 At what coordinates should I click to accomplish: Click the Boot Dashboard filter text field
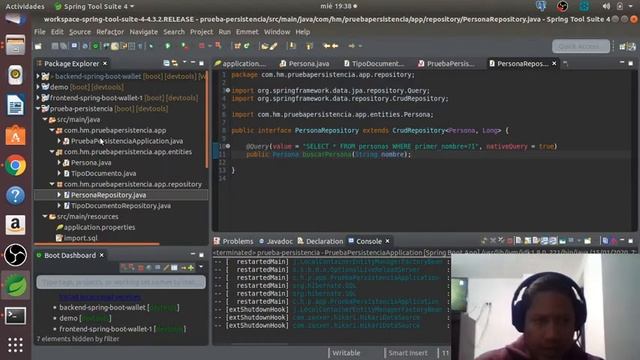pyautogui.click(x=121, y=282)
